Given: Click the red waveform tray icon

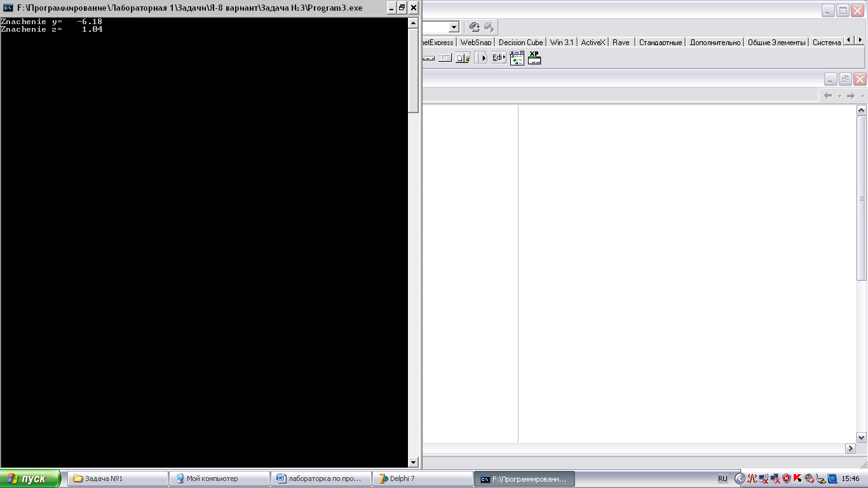Looking at the screenshot, I should pos(752,478).
